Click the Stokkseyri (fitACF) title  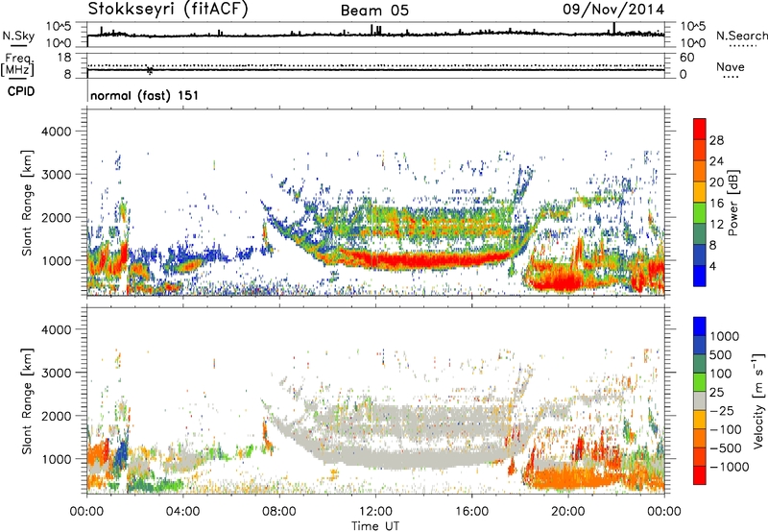pyautogui.click(x=168, y=10)
